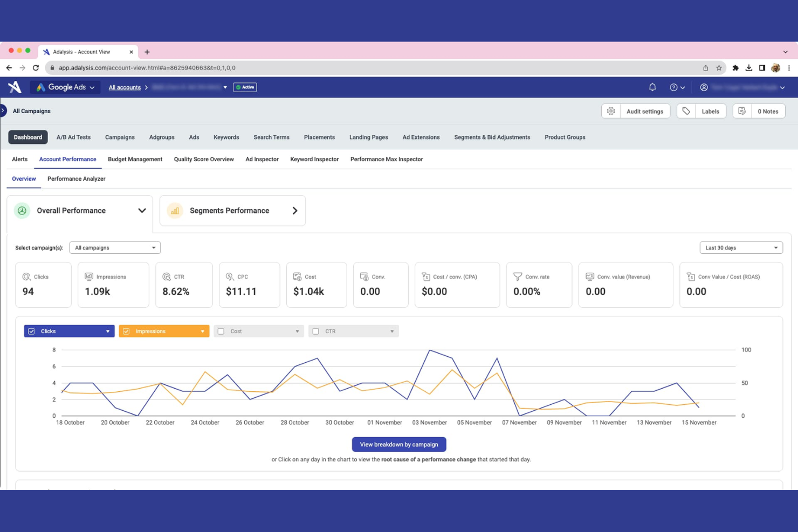Open the user account icon
This screenshot has width=798, height=532.
tap(704, 87)
